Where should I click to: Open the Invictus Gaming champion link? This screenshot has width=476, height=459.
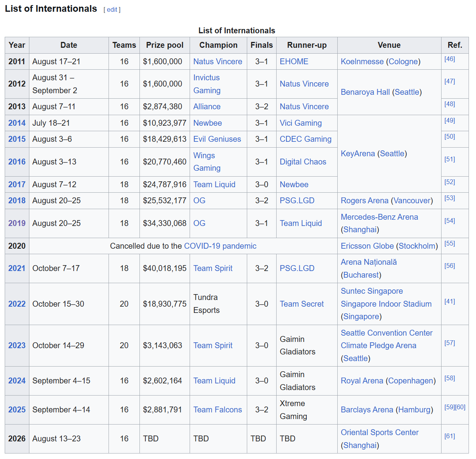pos(207,84)
